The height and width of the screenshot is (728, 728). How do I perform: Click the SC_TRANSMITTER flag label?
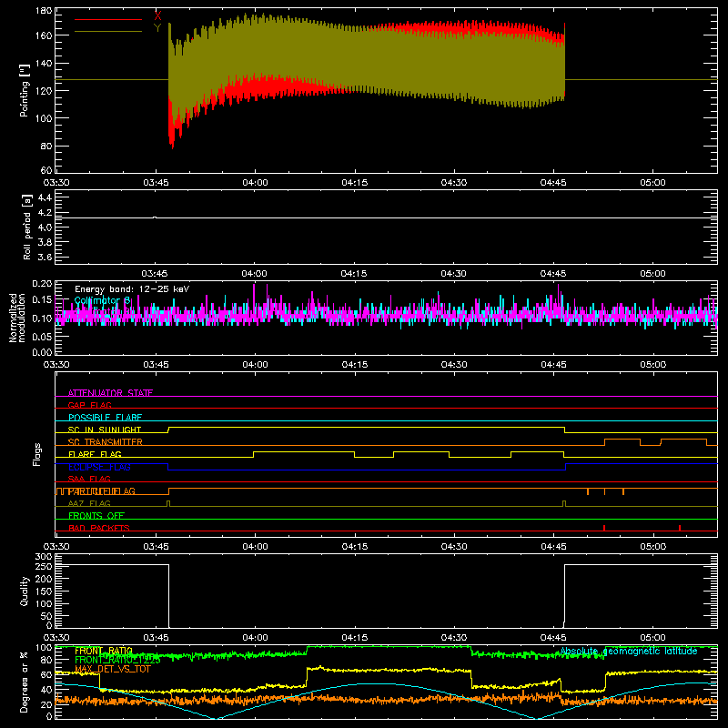click(x=106, y=442)
